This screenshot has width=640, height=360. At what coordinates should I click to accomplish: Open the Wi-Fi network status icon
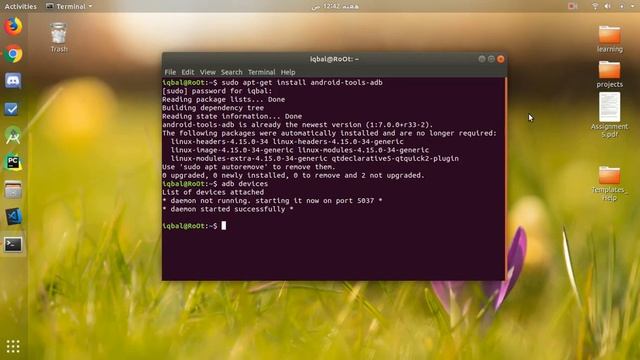click(x=595, y=6)
